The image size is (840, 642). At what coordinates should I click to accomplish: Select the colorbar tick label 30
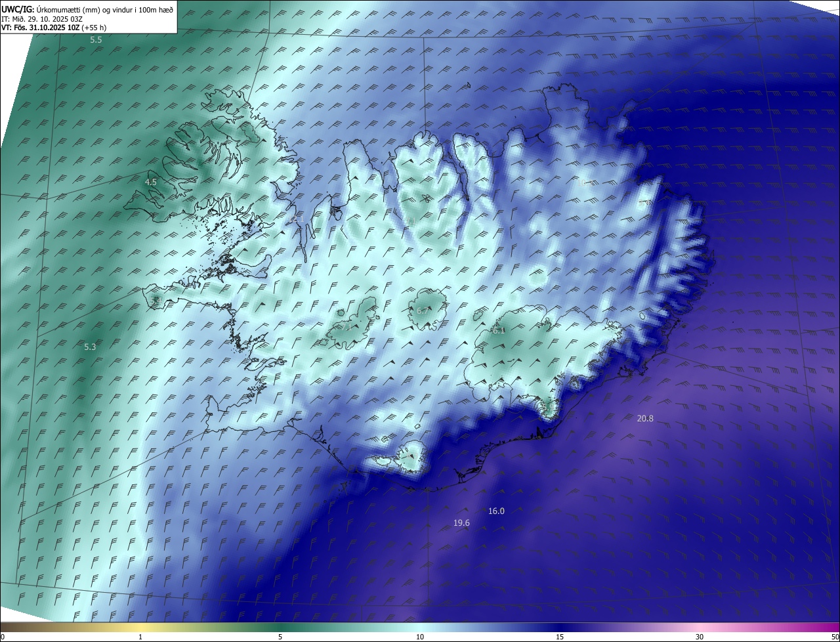[700, 637]
